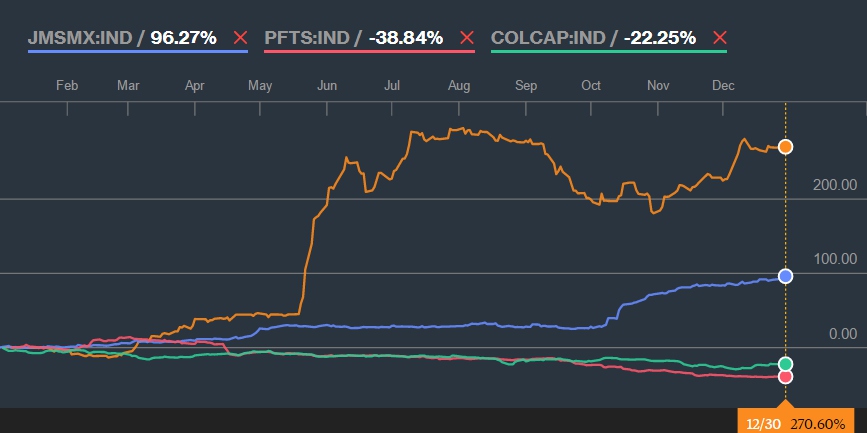Click the orange data point marker
This screenshot has height=433, width=867.
coord(785,147)
